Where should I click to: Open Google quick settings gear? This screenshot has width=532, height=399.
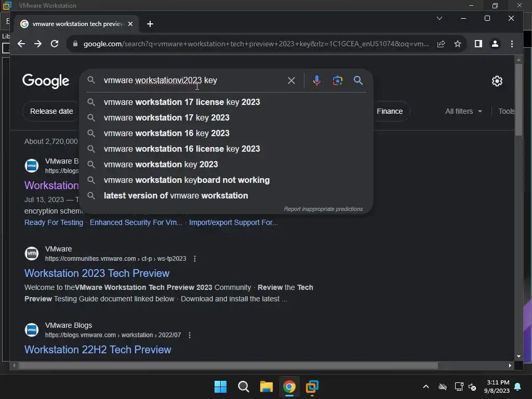click(x=497, y=81)
